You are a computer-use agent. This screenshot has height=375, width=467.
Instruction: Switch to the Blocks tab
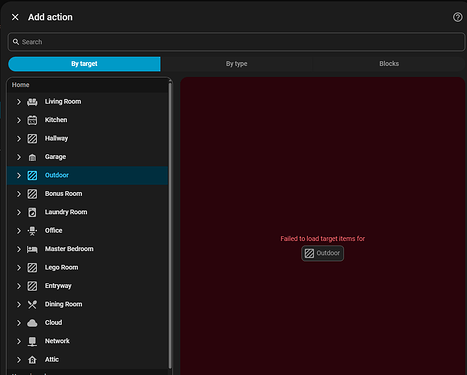(389, 64)
